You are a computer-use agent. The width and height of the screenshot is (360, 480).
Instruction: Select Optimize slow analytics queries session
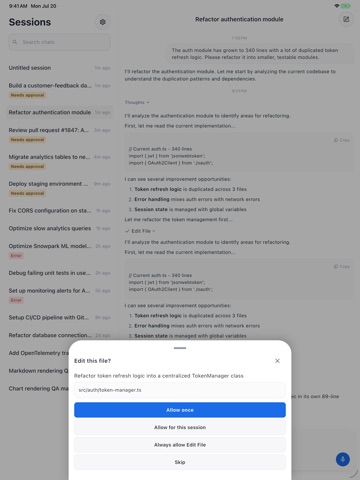[x=60, y=228]
